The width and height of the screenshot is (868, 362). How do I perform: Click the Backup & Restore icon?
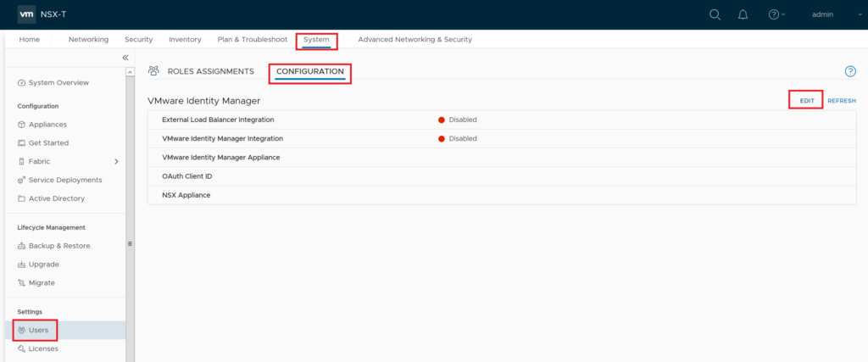(x=21, y=246)
